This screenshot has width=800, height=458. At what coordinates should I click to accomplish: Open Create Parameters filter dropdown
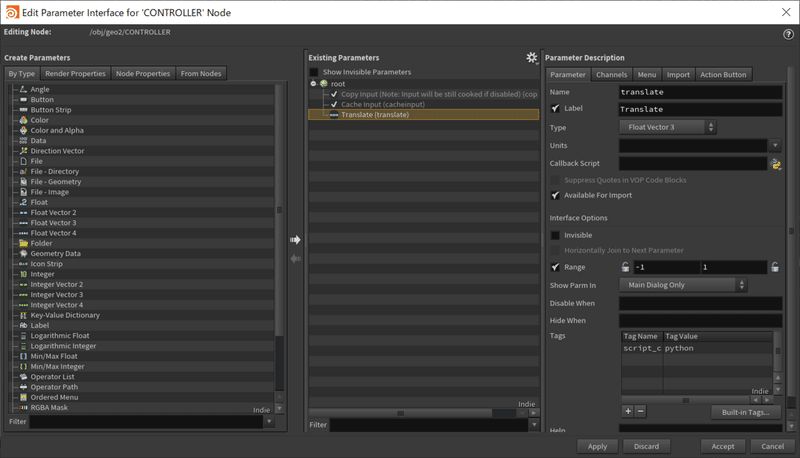click(x=269, y=422)
